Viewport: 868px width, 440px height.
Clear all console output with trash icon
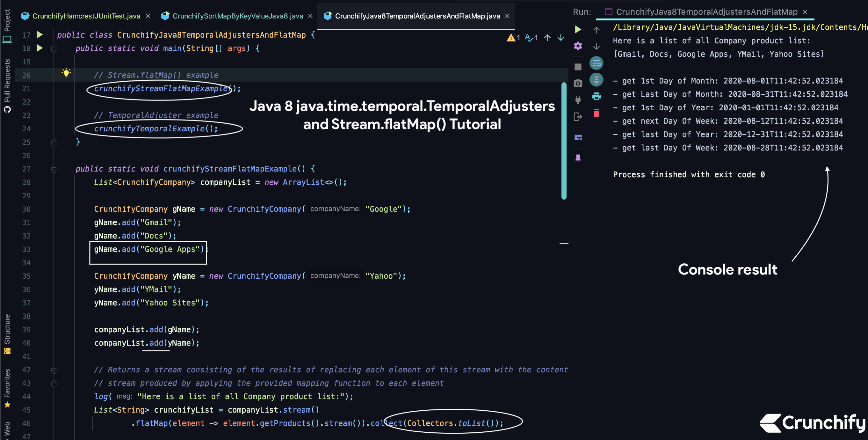tap(597, 113)
